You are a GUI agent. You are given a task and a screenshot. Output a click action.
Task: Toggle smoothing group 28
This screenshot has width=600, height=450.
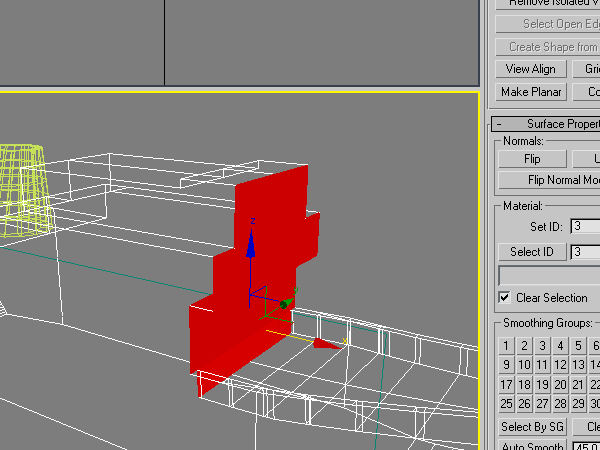click(560, 404)
